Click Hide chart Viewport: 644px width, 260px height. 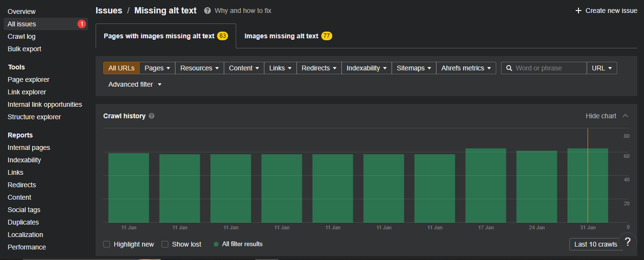pyautogui.click(x=601, y=116)
